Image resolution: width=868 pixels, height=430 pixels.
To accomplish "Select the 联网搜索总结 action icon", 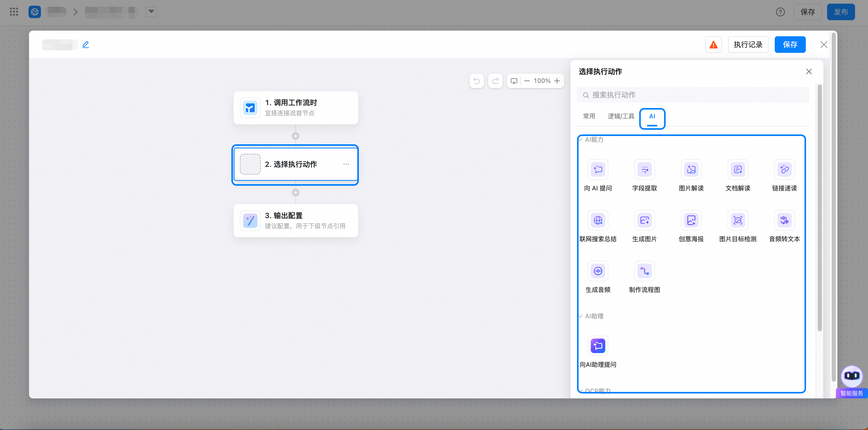I will 598,220.
